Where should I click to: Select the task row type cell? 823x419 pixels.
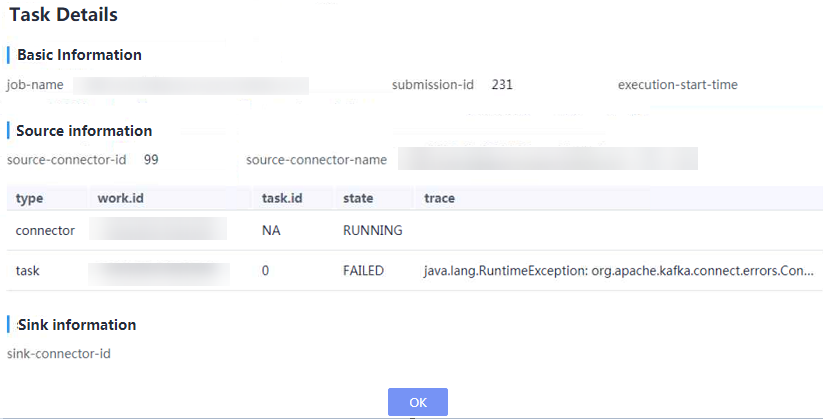click(27, 271)
